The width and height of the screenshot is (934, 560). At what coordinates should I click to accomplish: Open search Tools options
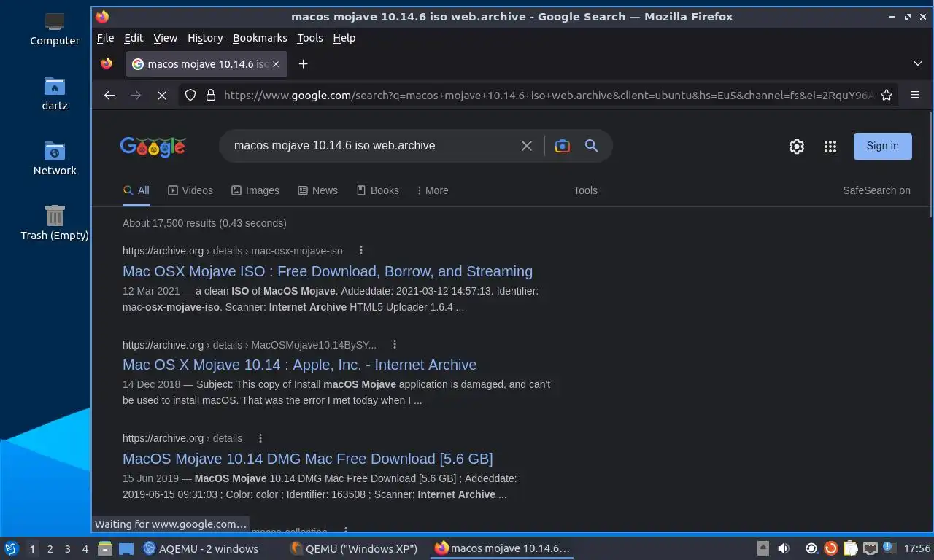click(x=585, y=190)
